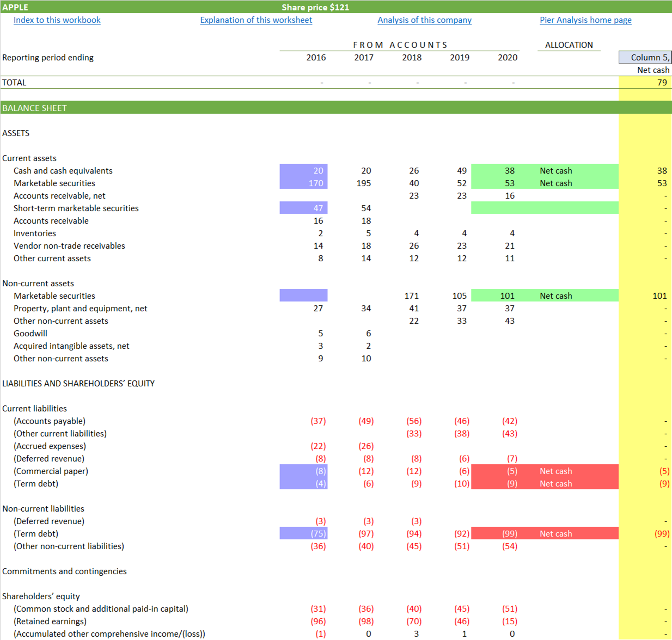672x640 pixels.
Task: Click the Reporting period ending label
Action: click(48, 58)
